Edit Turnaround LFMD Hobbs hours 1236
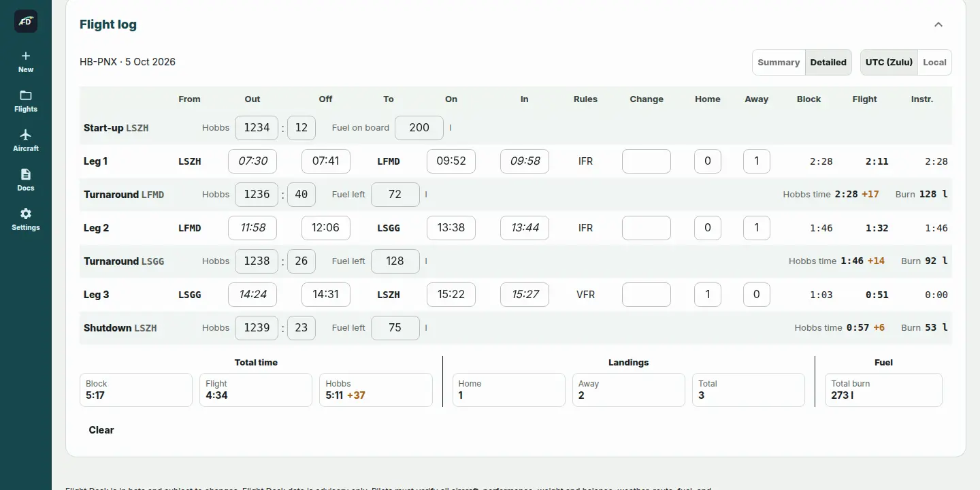 [x=257, y=195]
